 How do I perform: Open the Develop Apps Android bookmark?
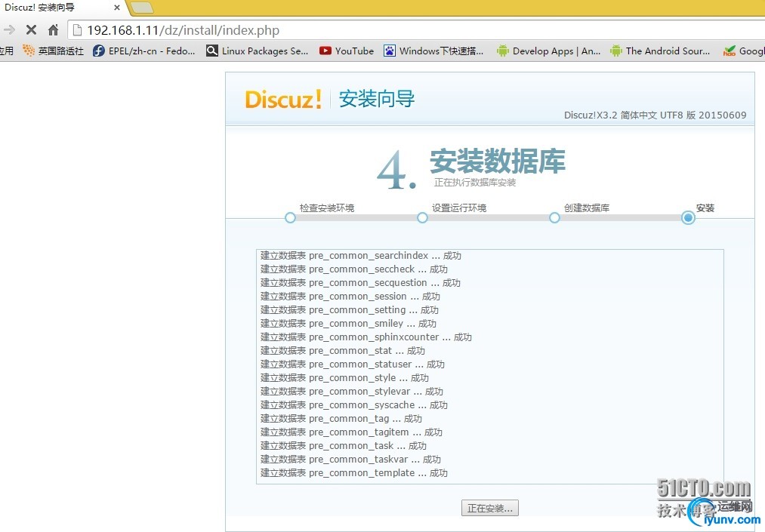(x=548, y=51)
